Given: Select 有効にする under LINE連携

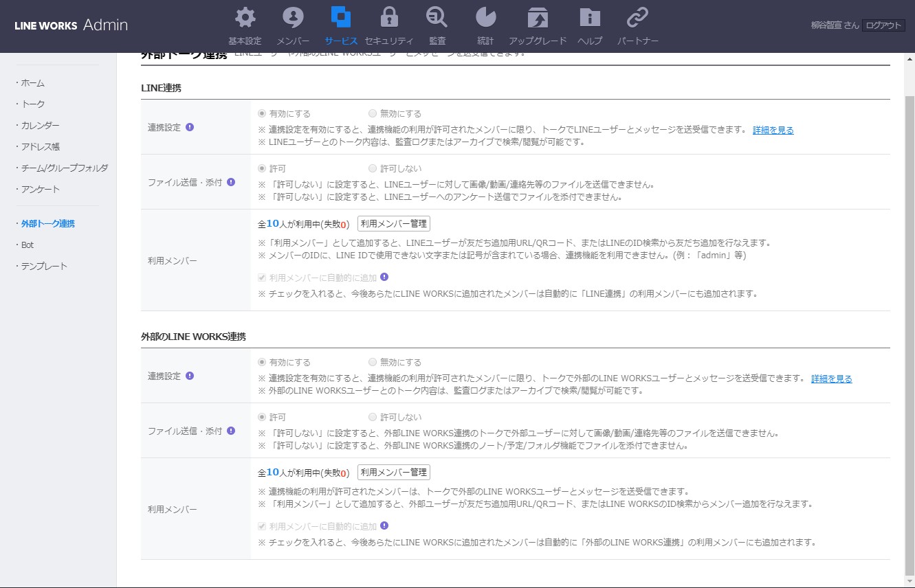Looking at the screenshot, I should point(262,113).
